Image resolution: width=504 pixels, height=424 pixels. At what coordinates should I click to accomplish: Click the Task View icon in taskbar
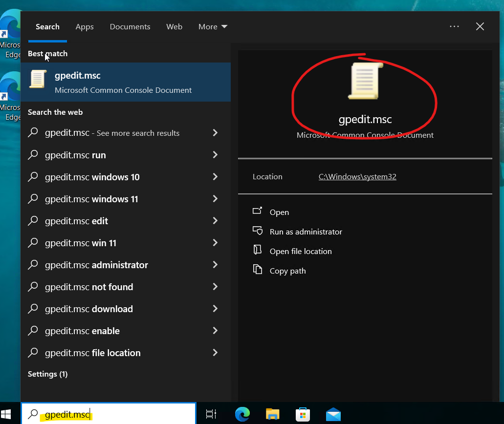coord(211,414)
